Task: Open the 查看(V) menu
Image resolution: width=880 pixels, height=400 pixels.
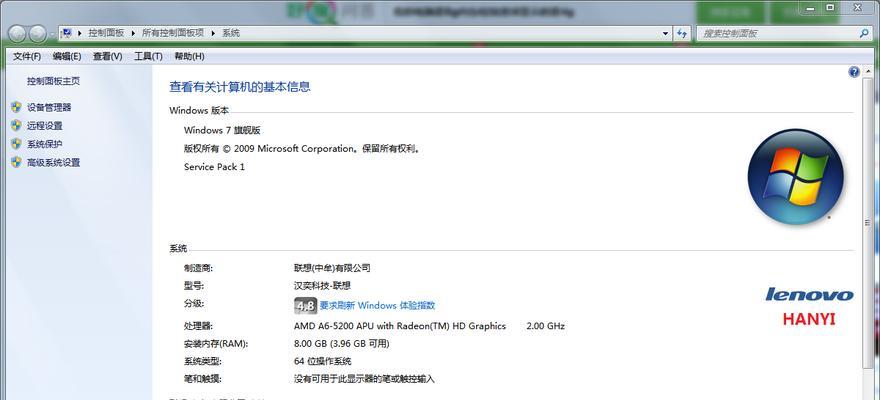Action: click(x=108, y=56)
